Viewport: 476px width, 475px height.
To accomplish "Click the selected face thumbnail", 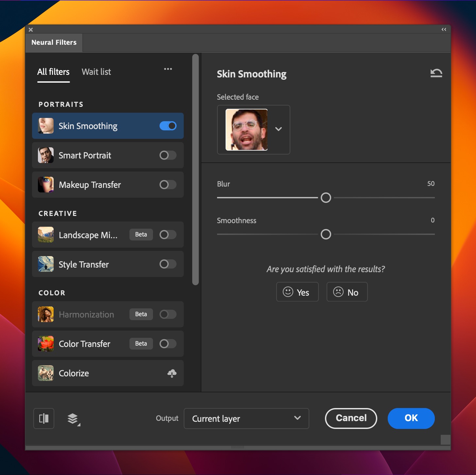I will (246, 130).
